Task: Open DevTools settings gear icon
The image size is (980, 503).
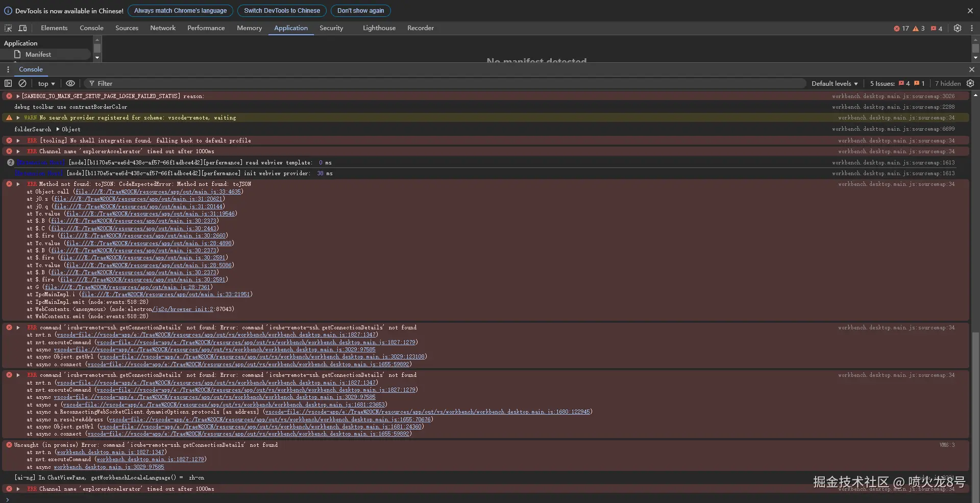Action: pos(958,29)
